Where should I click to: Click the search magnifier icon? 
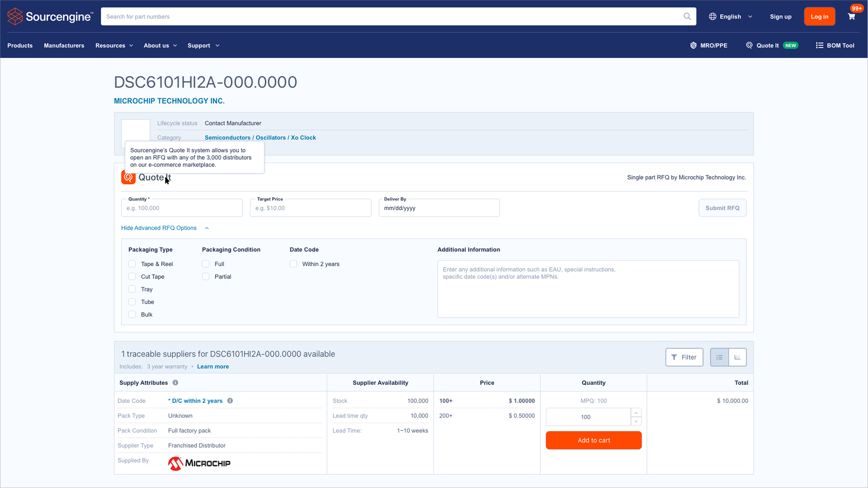[x=687, y=17]
